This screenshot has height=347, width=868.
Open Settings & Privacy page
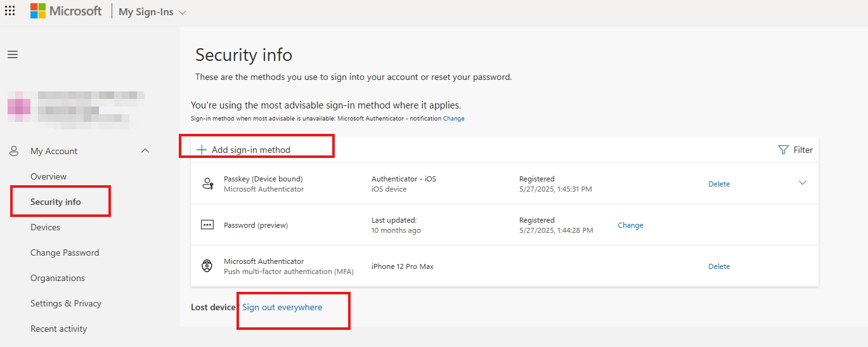[66, 303]
